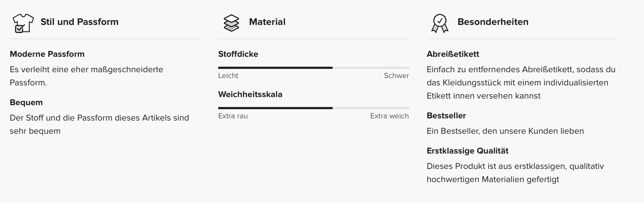This screenshot has width=644, height=203.
Task: Click the t-shirt icon beside Stil und Passform
Action: [23, 23]
